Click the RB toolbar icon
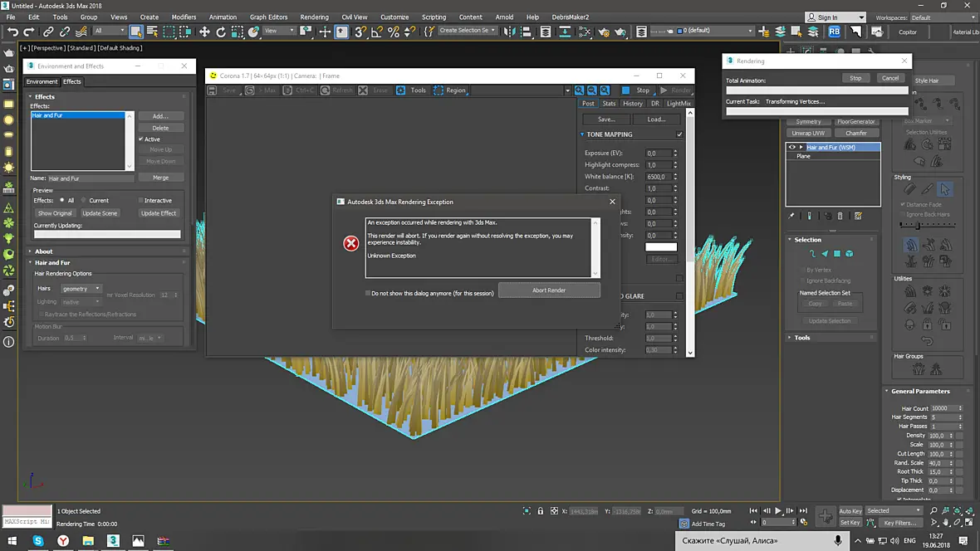The image size is (980, 551). pyautogui.click(x=835, y=32)
